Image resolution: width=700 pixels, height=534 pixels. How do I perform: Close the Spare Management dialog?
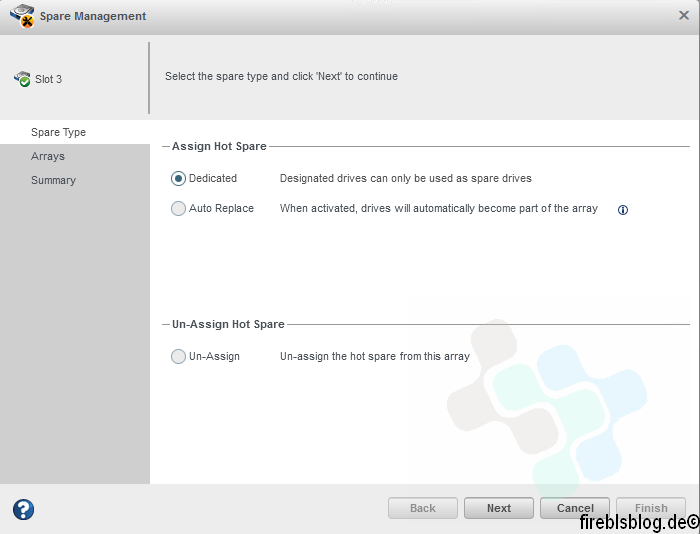click(683, 16)
